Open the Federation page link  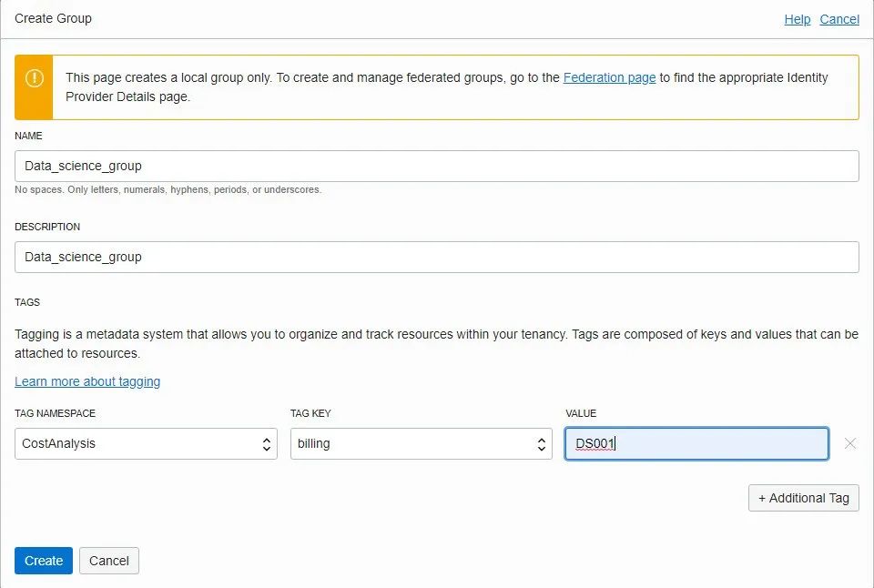(609, 77)
